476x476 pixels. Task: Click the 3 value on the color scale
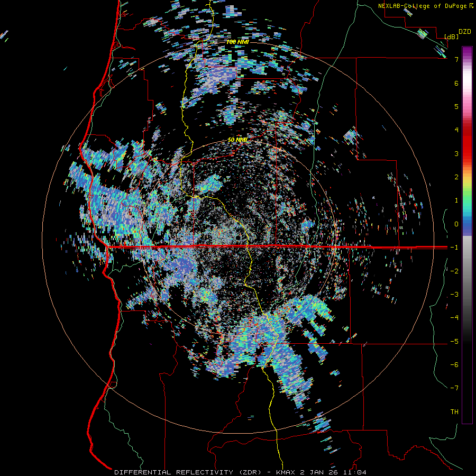(456, 153)
